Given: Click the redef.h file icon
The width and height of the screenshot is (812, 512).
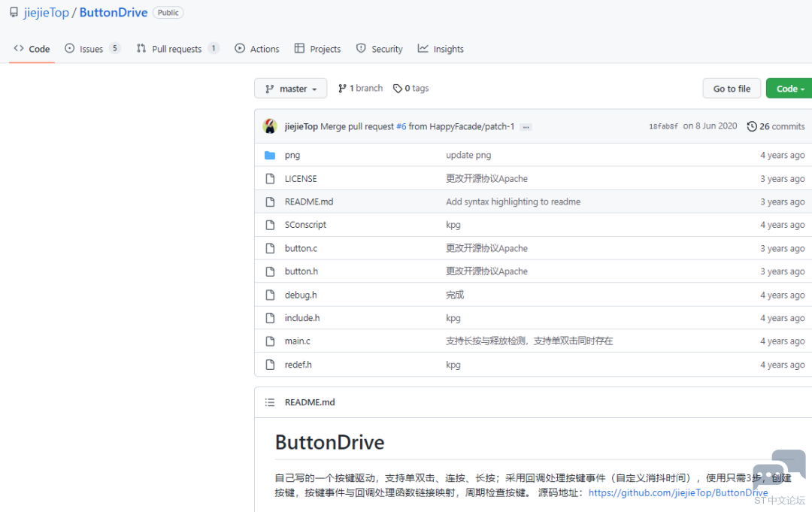Looking at the screenshot, I should 270,365.
